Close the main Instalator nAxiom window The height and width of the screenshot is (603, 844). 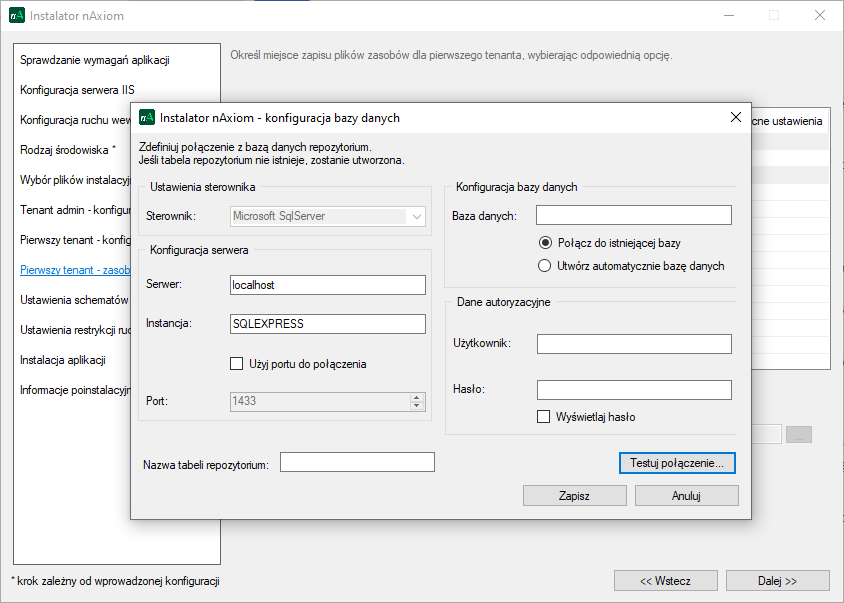point(820,15)
